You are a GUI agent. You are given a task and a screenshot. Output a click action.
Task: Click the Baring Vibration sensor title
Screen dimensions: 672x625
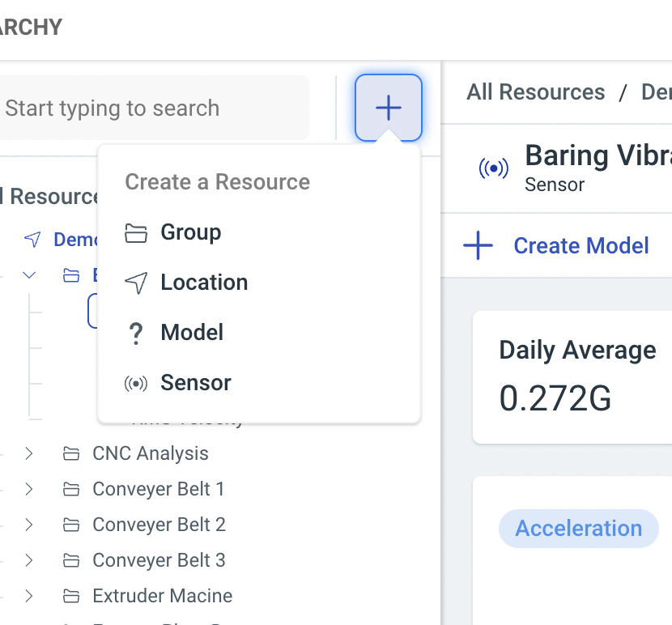coord(598,155)
